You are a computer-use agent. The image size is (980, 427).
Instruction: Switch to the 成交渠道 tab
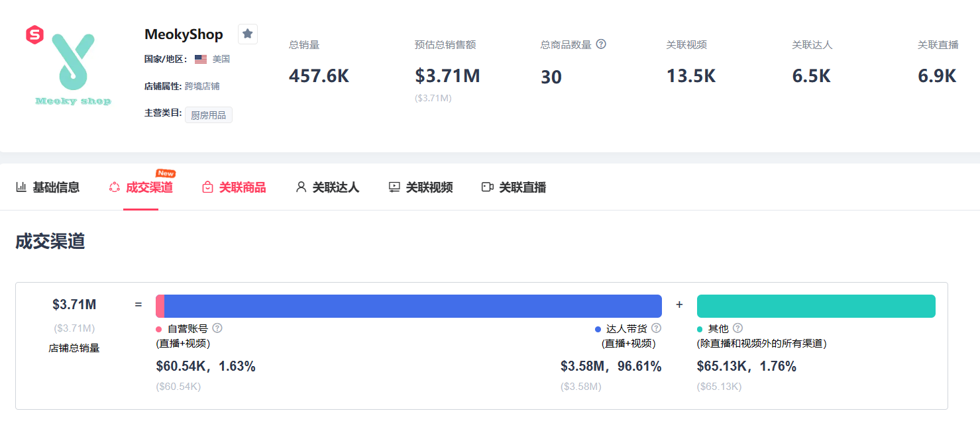141,187
